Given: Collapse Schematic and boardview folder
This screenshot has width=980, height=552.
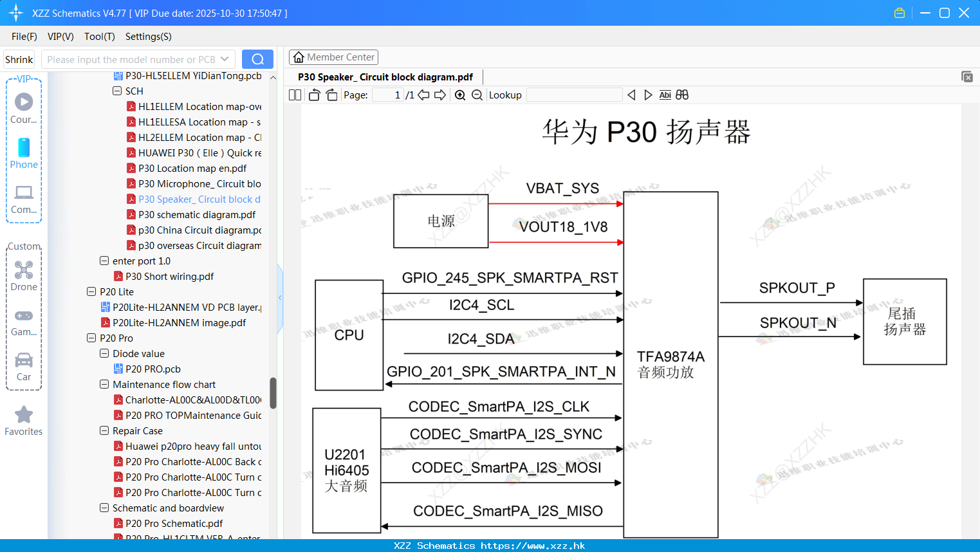Looking at the screenshot, I should (104, 508).
